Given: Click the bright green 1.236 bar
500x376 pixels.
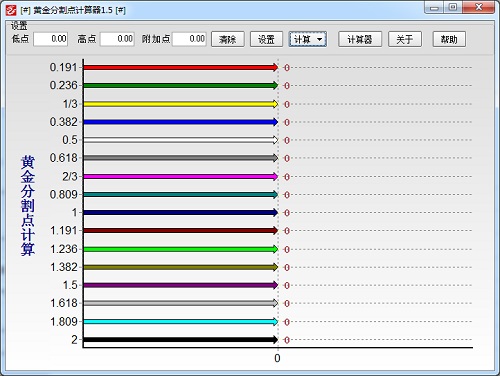Looking at the screenshot, I should click(x=180, y=249).
